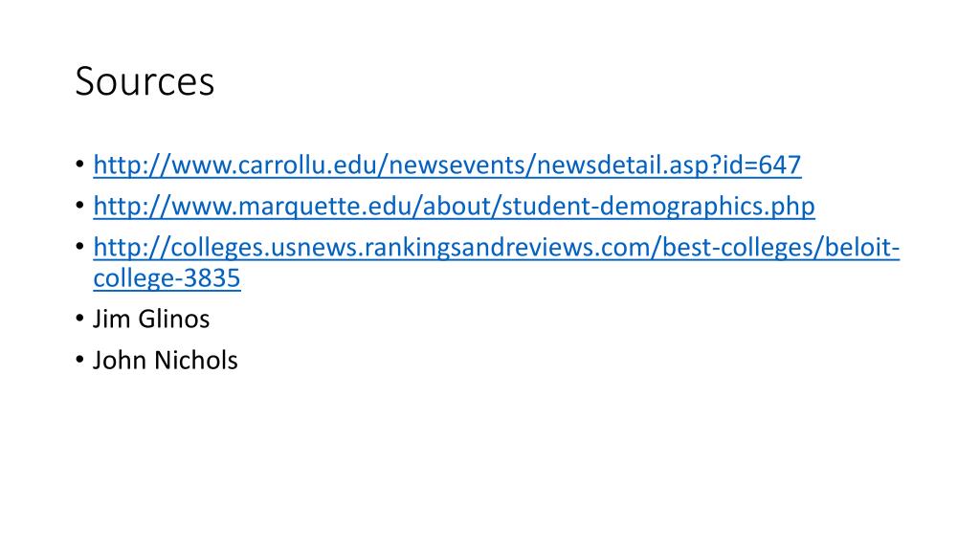Select the 'Jim Glinos' text line
Image resolution: width=980 pixels, height=551 pixels.
pos(151,319)
